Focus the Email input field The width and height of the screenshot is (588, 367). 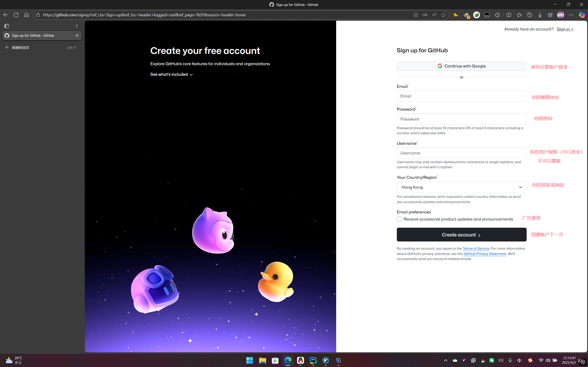[x=461, y=96]
